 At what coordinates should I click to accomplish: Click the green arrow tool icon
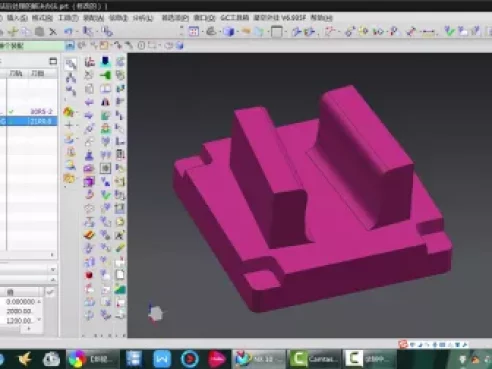(x=105, y=75)
